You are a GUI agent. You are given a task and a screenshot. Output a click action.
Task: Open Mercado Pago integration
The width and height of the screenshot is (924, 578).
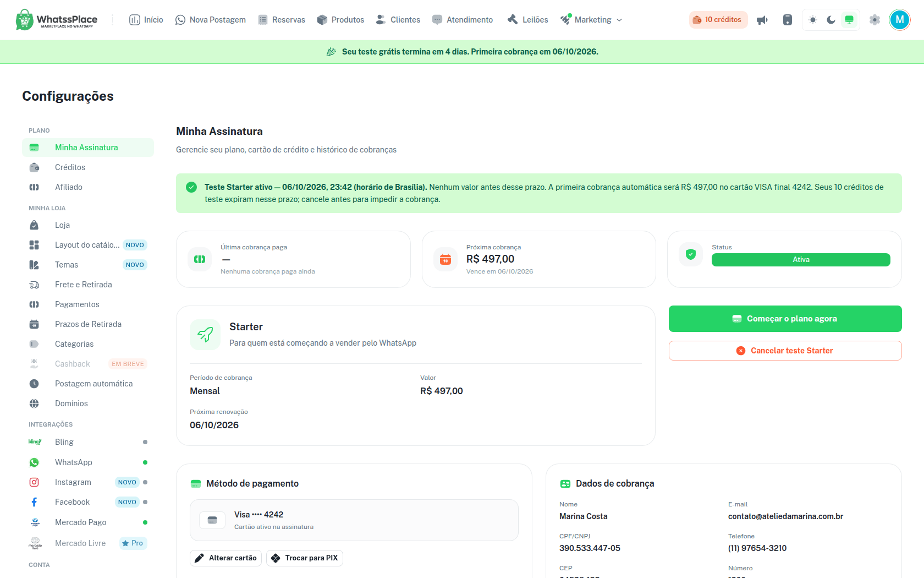[88, 522]
